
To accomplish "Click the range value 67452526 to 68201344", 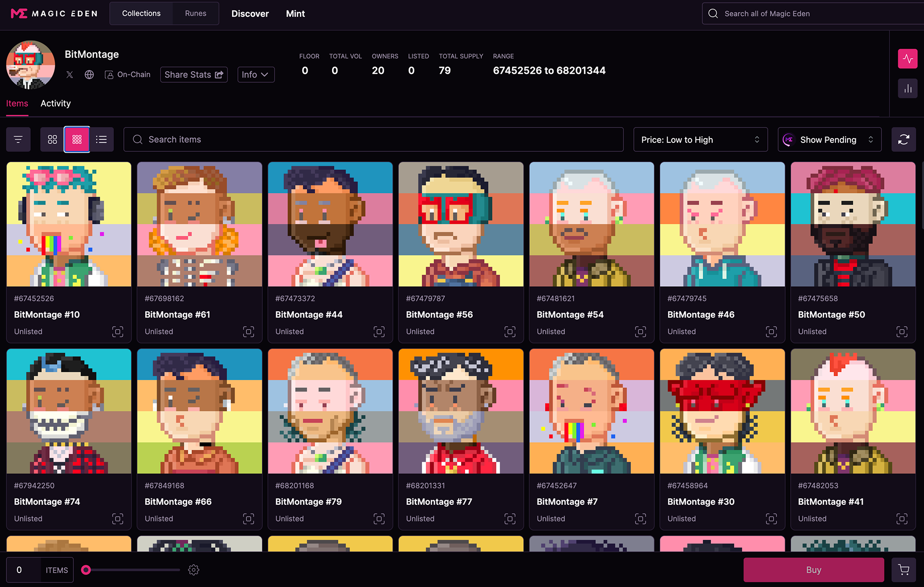I will click(x=549, y=71).
